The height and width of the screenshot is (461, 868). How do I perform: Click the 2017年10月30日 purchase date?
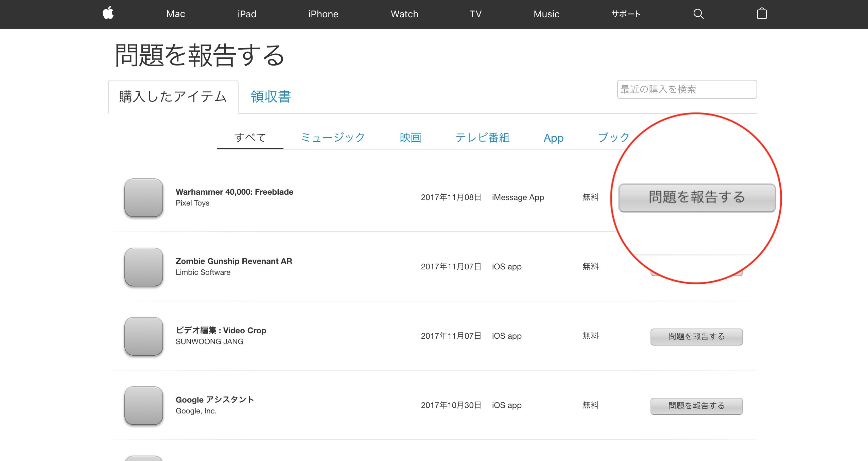[x=451, y=405]
